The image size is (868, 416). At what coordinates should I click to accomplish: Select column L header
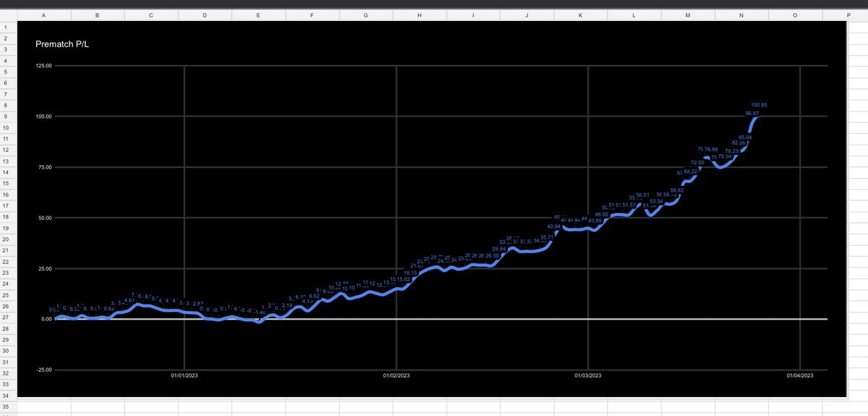[x=634, y=14]
